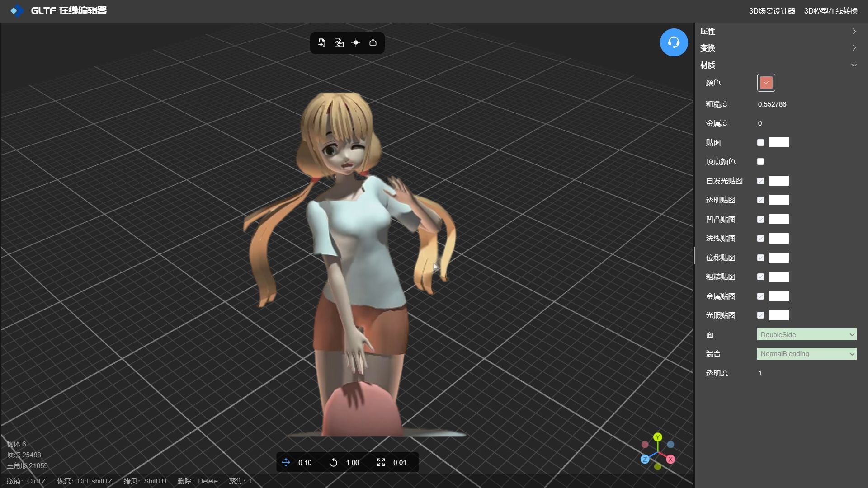The width and height of the screenshot is (868, 488).
Task: Open the 混合 NormalBlending dropdown
Action: coord(807,354)
